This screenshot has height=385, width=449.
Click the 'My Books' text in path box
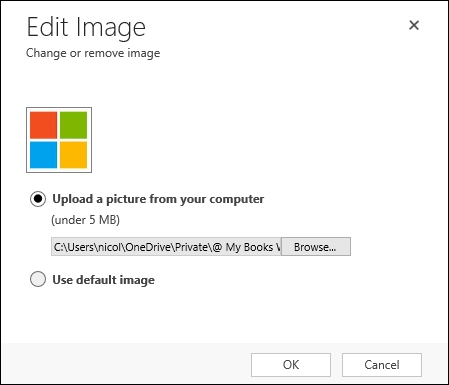[x=249, y=247]
